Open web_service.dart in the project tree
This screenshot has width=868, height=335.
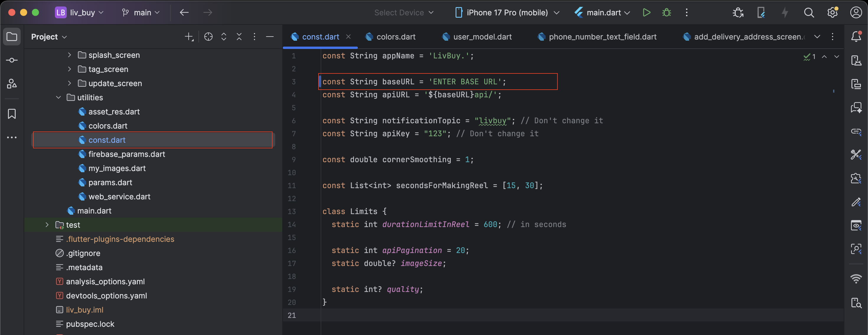click(x=119, y=196)
